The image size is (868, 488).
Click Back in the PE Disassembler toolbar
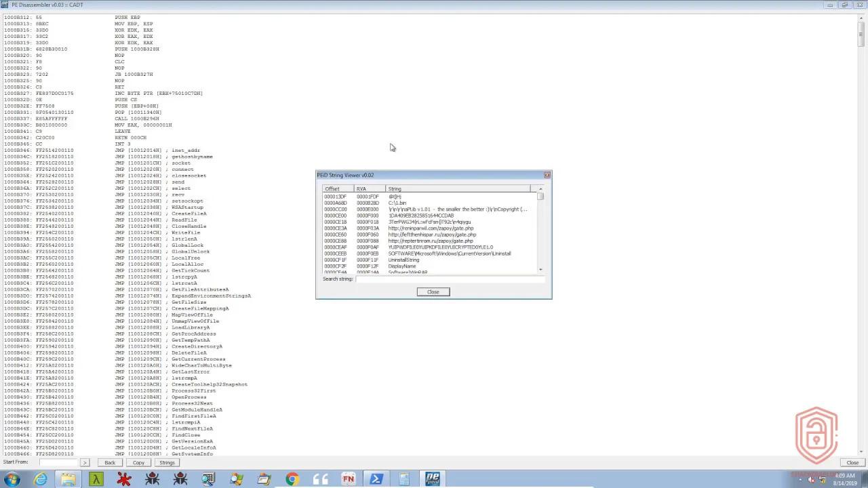pyautogui.click(x=110, y=462)
